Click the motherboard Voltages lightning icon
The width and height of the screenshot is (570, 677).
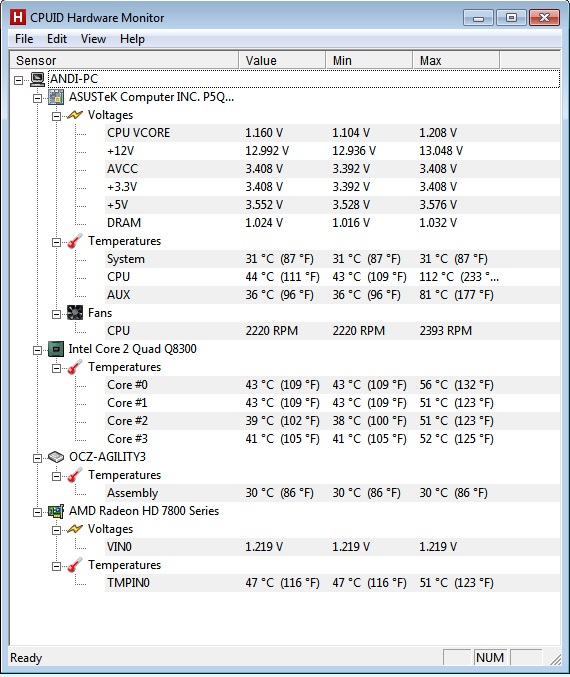pyautogui.click(x=75, y=115)
